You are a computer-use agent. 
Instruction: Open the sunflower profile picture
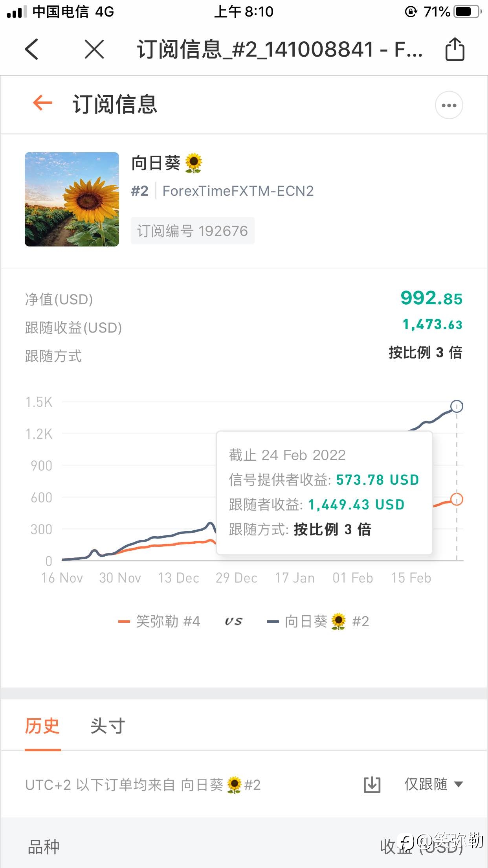click(72, 199)
